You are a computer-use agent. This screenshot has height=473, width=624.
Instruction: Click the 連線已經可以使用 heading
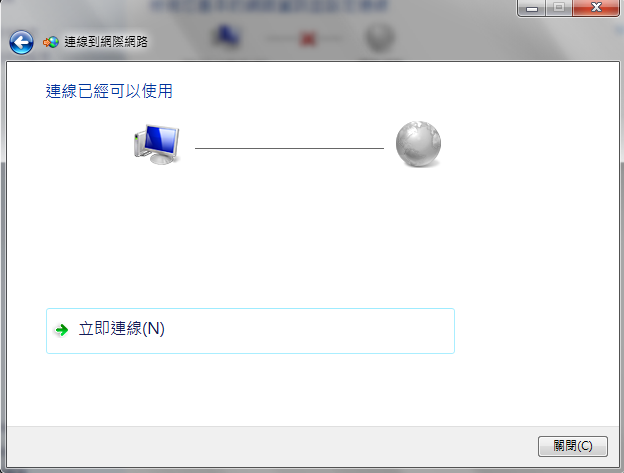(x=109, y=91)
